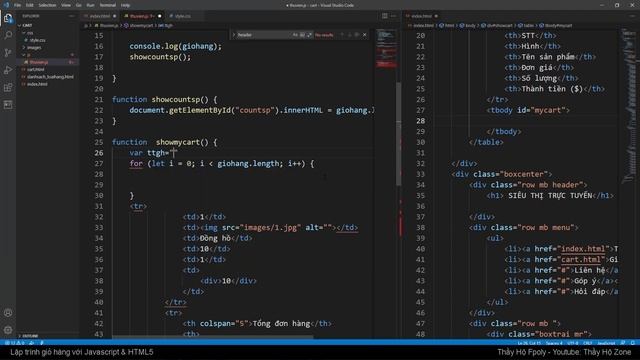Viewport: 640px width, 360px height.
Task: Click showmycart breadcrumb in left editor
Action: pos(141,25)
